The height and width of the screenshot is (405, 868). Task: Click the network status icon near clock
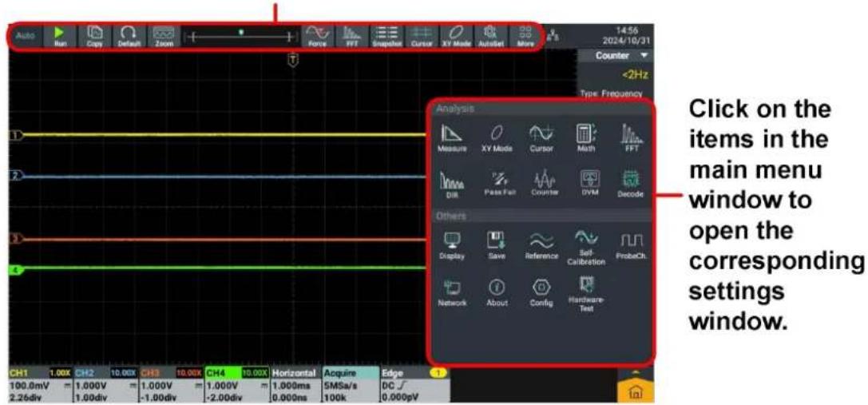click(x=552, y=37)
